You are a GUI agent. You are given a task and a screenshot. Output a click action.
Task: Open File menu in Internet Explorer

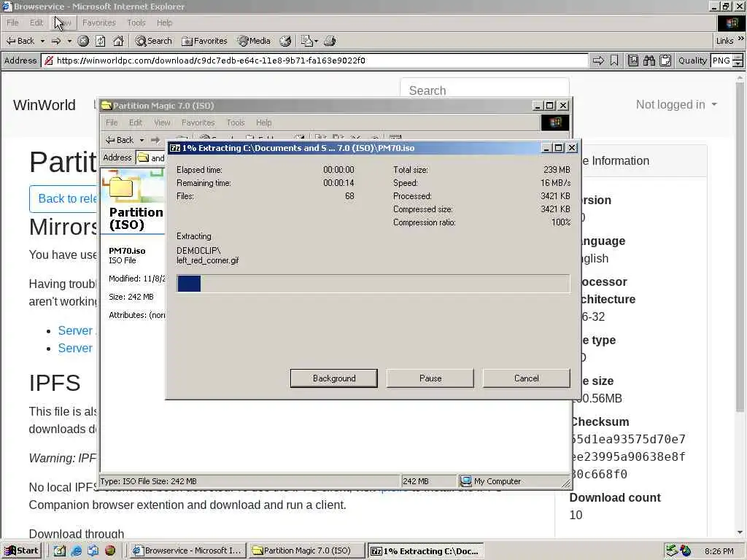coord(12,23)
